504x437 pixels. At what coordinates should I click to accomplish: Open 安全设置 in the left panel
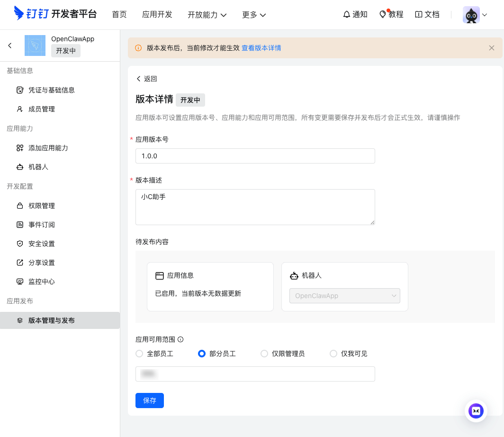(41, 244)
